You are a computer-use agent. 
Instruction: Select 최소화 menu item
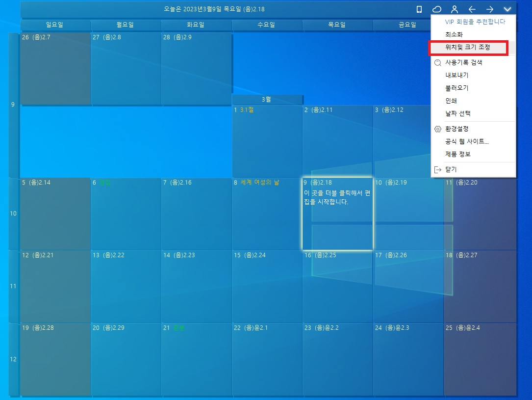click(x=473, y=34)
